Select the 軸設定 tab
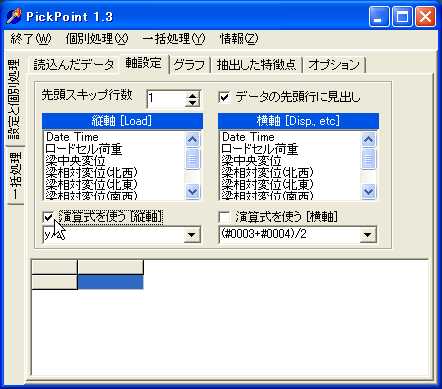This screenshot has width=442, height=389. point(144,63)
